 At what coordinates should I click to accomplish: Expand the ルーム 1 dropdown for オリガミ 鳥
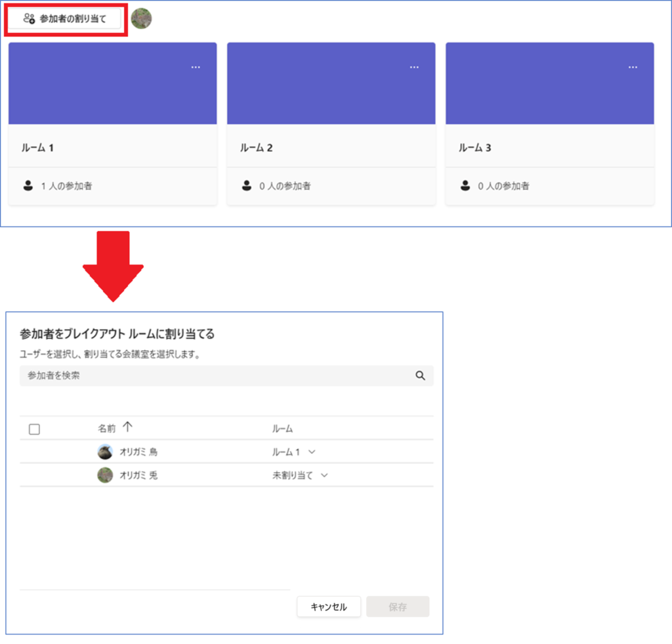click(312, 452)
